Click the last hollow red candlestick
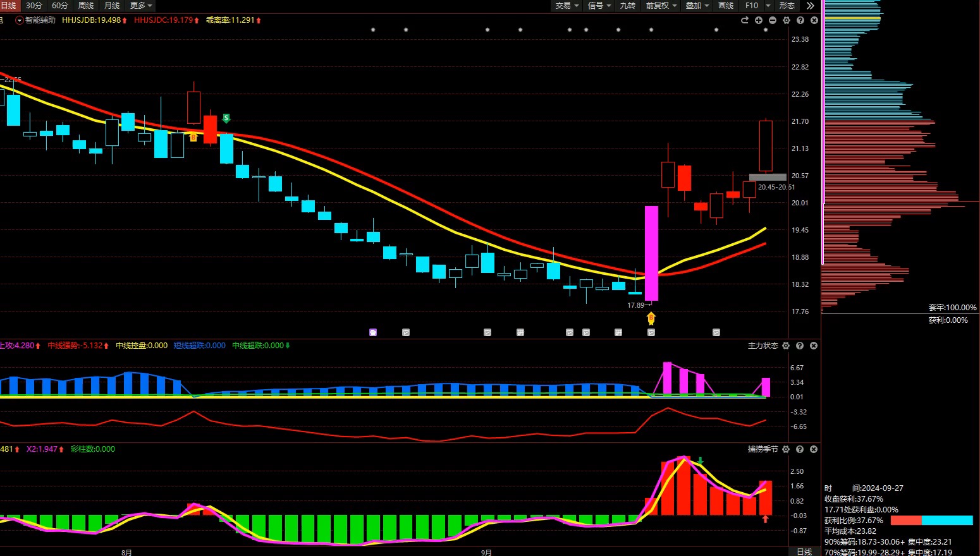Image resolution: width=980 pixels, height=556 pixels. pyautogui.click(x=766, y=146)
